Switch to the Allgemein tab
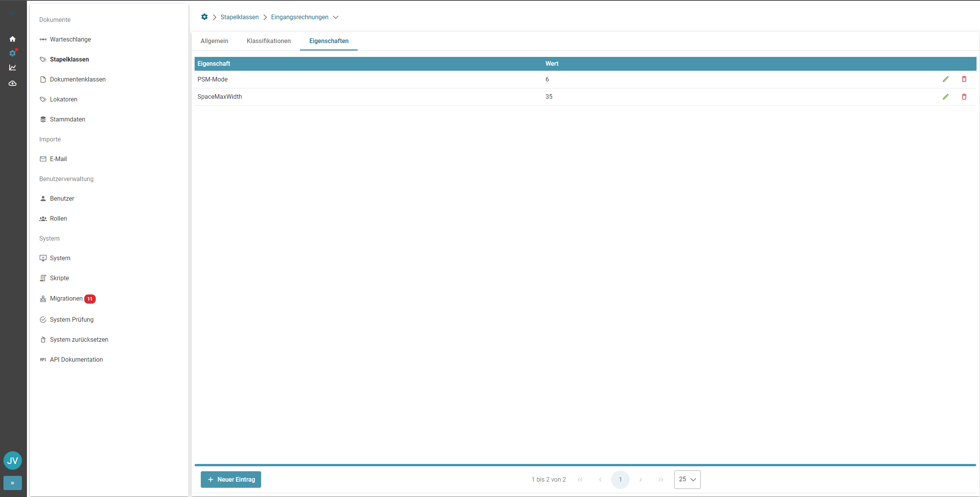Image resolution: width=980 pixels, height=497 pixels. 214,41
